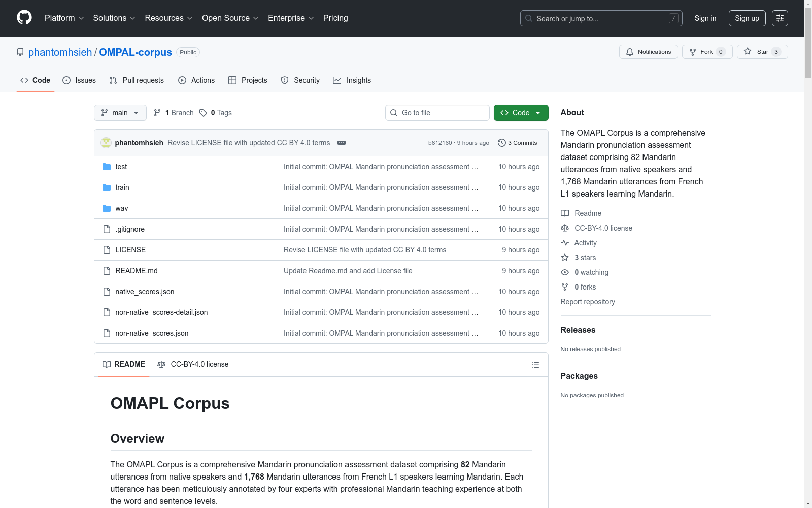Open the wav folder icon
This screenshot has width=812, height=508.
(x=107, y=208)
